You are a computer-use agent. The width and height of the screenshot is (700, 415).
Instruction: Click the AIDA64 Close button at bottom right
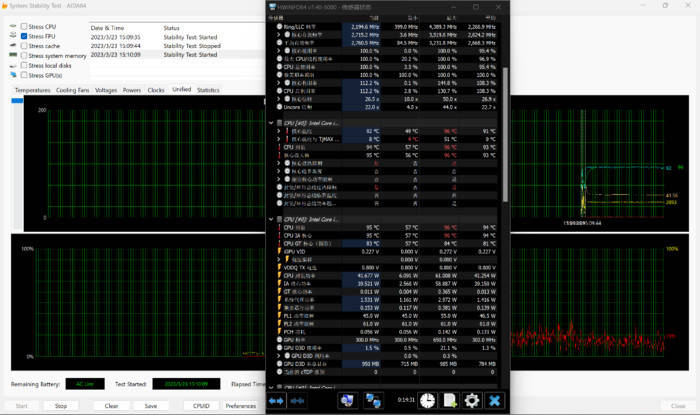point(678,406)
